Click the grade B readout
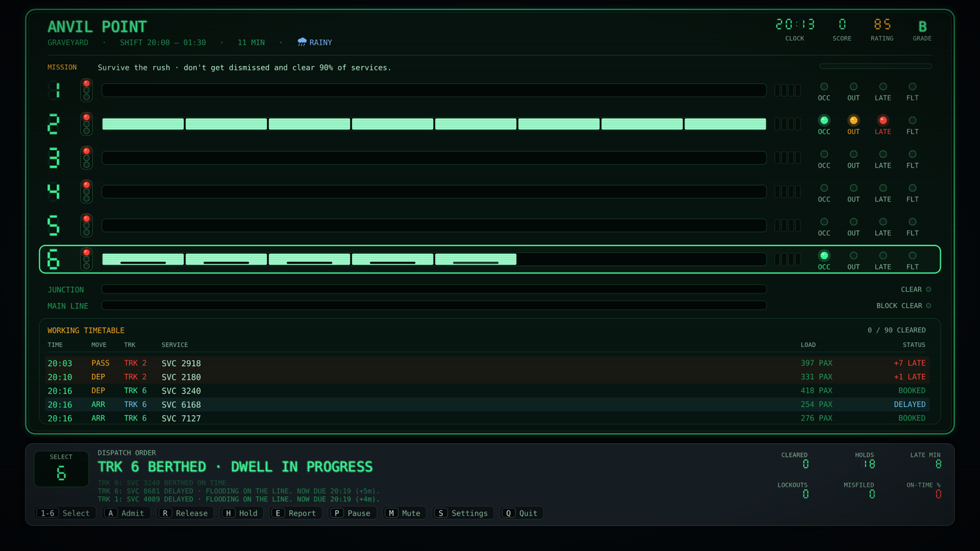The width and height of the screenshot is (980, 551). 922,29
